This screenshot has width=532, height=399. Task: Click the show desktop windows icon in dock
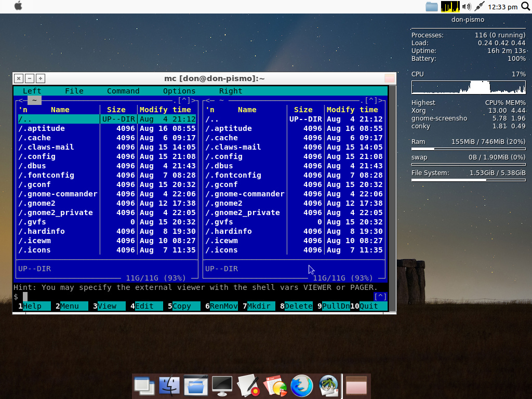tap(144, 386)
